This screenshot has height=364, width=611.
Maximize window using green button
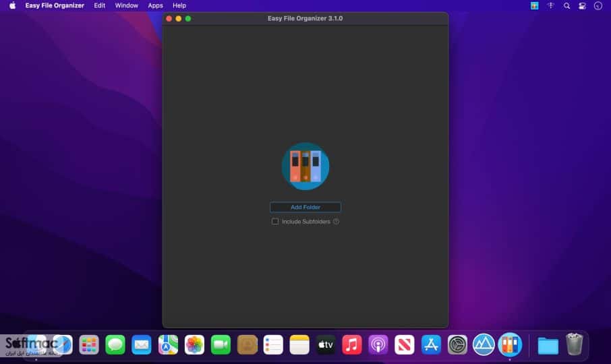(x=188, y=19)
